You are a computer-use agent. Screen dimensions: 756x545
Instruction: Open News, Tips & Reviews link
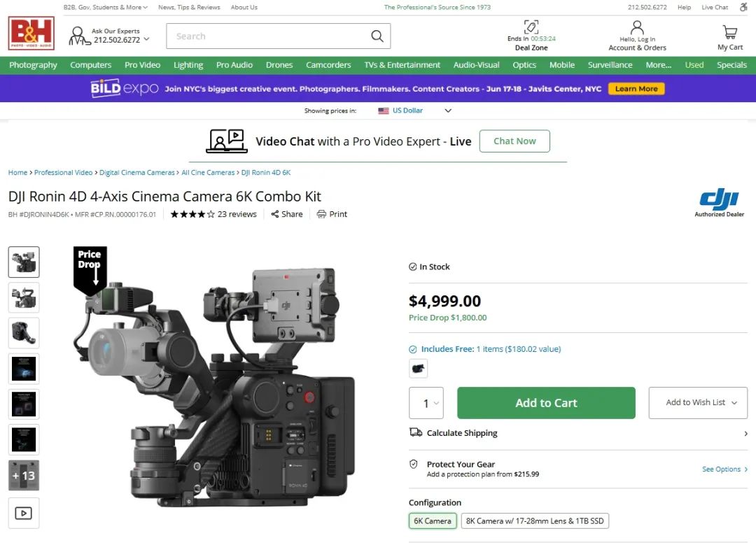coord(189,7)
